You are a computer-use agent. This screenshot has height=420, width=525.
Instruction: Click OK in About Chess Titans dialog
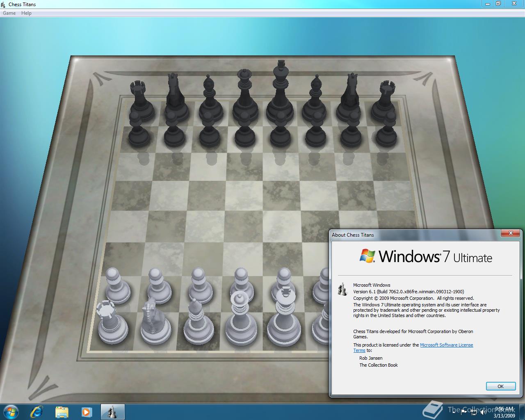500,386
